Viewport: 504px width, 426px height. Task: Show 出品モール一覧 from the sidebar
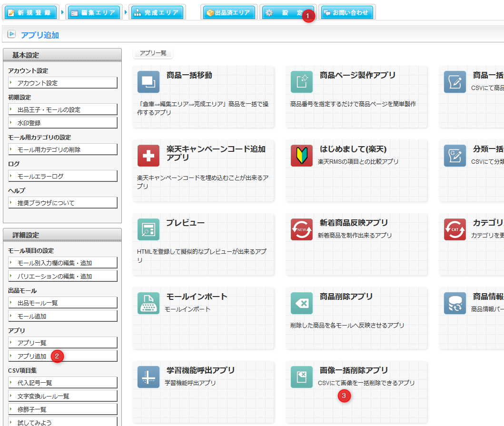(63, 303)
